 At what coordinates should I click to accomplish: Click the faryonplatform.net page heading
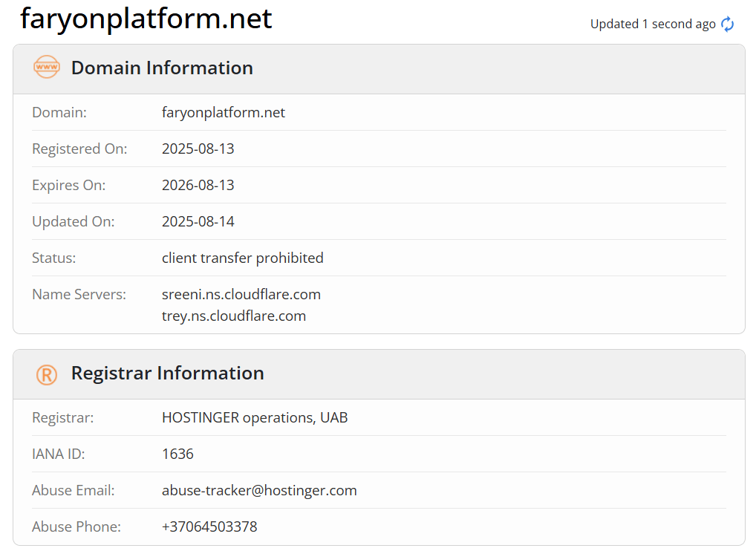point(146,19)
